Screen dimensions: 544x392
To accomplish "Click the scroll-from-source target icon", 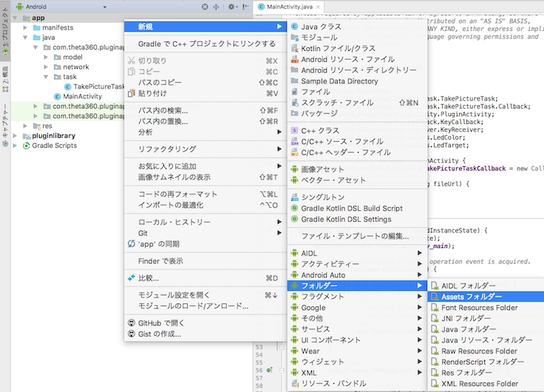I will tap(205, 6).
